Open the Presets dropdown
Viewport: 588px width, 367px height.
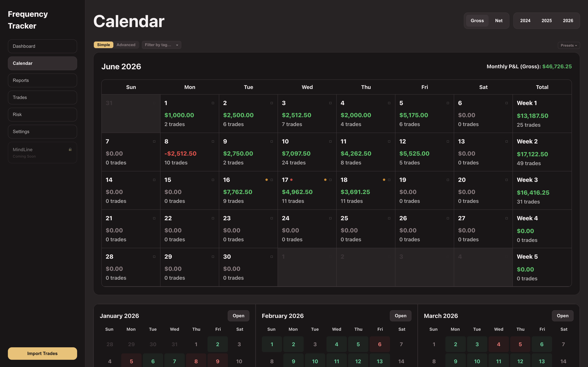pyautogui.click(x=569, y=45)
